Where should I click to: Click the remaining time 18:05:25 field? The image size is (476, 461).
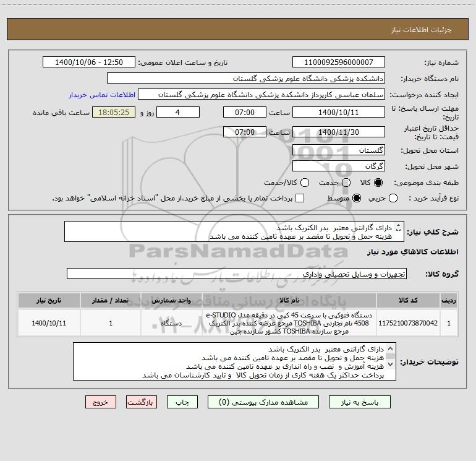[114, 112]
